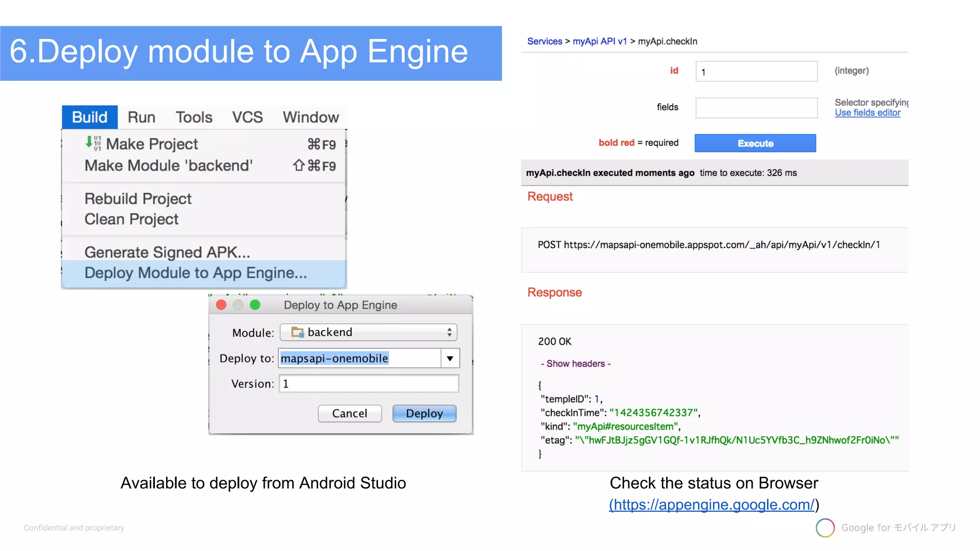Click the Deploy to field mapsapi-onemobile
Viewport: 980px width, 551px height.
point(360,358)
